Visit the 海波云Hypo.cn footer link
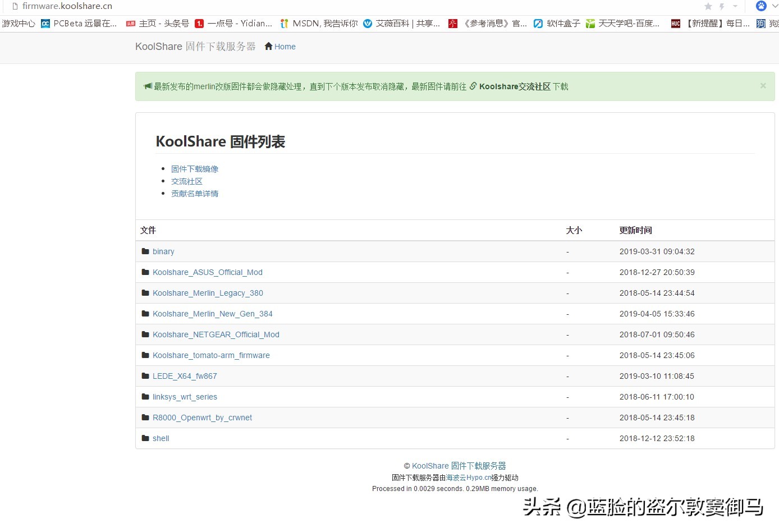The height and width of the screenshot is (532, 779). (x=468, y=478)
